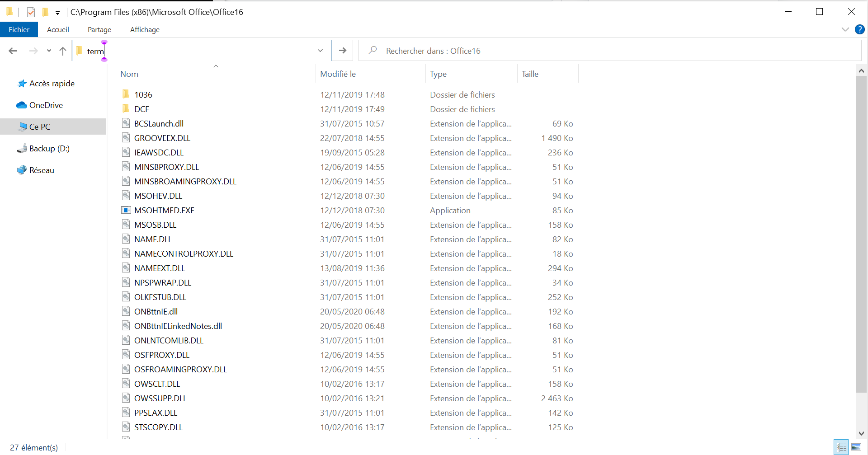868x455 pixels.
Task: Select the OLKFSTUB.DLL file icon
Action: tap(126, 297)
